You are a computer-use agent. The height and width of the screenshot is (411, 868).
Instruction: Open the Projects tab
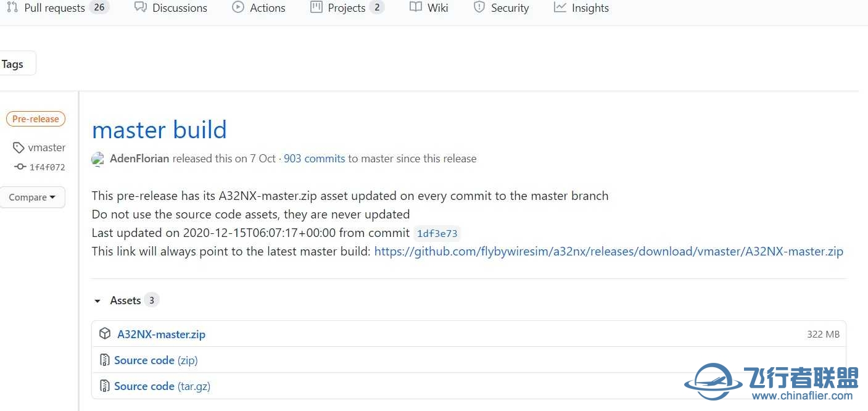coord(346,8)
